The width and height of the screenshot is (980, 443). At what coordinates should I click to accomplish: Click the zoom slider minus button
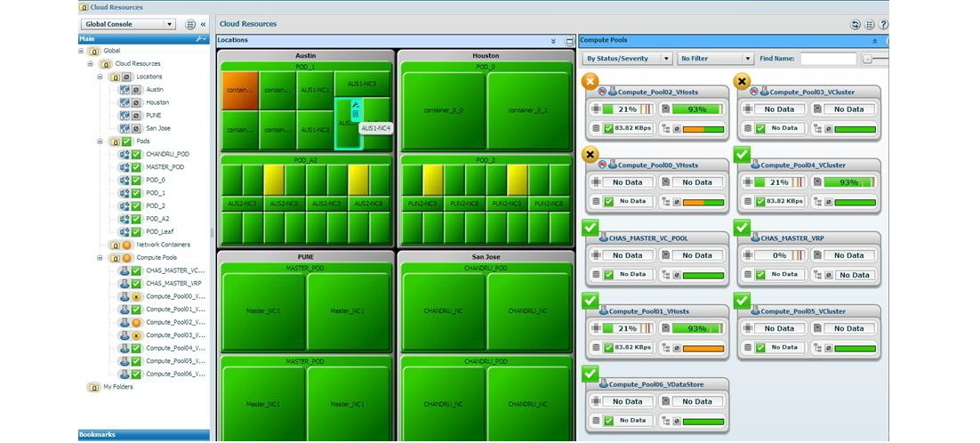coord(867,59)
